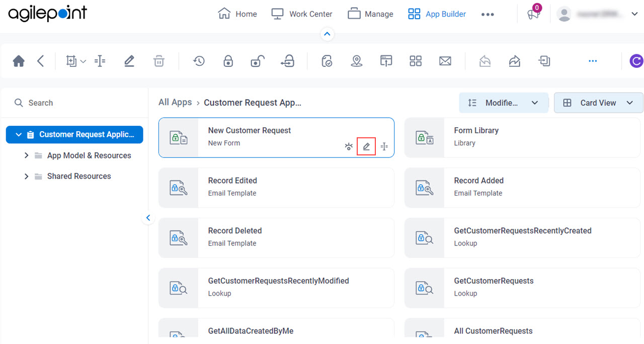Edit New Customer Request form pencil icon
Screen dimensions: 644x344
[x=366, y=146]
